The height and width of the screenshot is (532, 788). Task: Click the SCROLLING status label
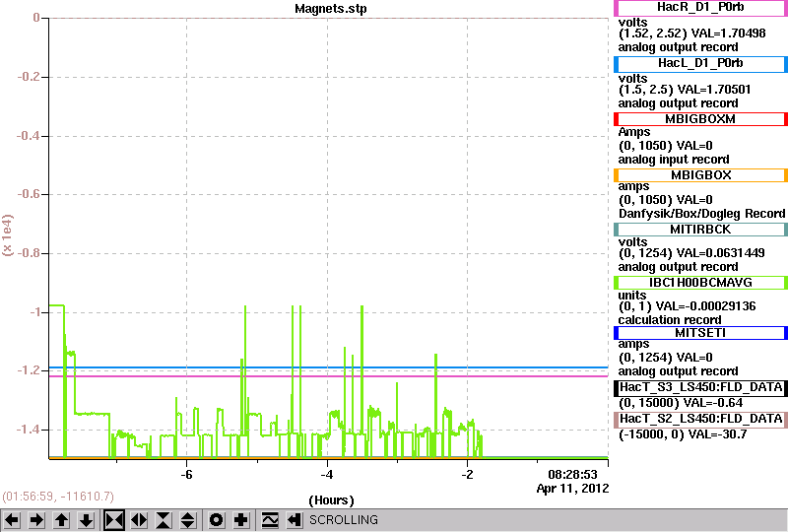[x=343, y=520]
